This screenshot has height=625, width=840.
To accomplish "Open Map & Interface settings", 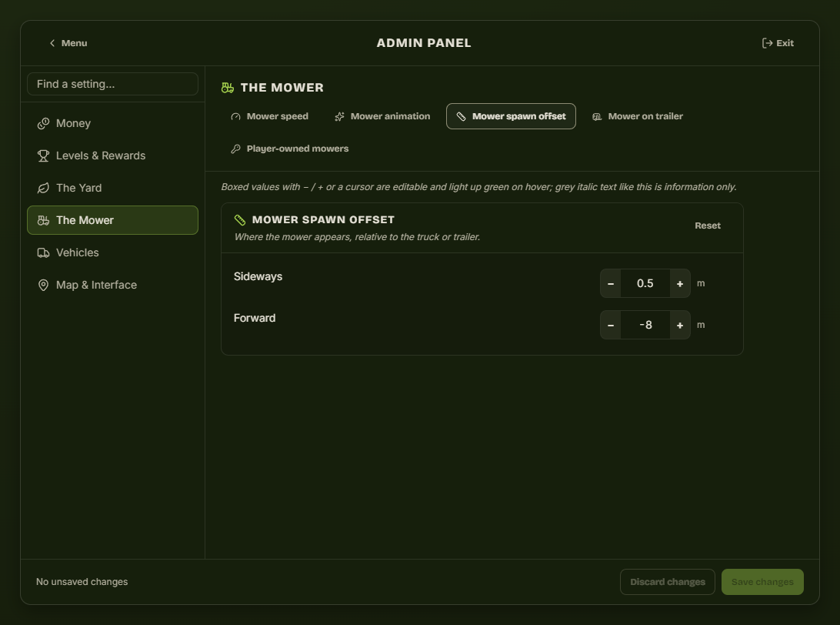I will click(x=112, y=285).
